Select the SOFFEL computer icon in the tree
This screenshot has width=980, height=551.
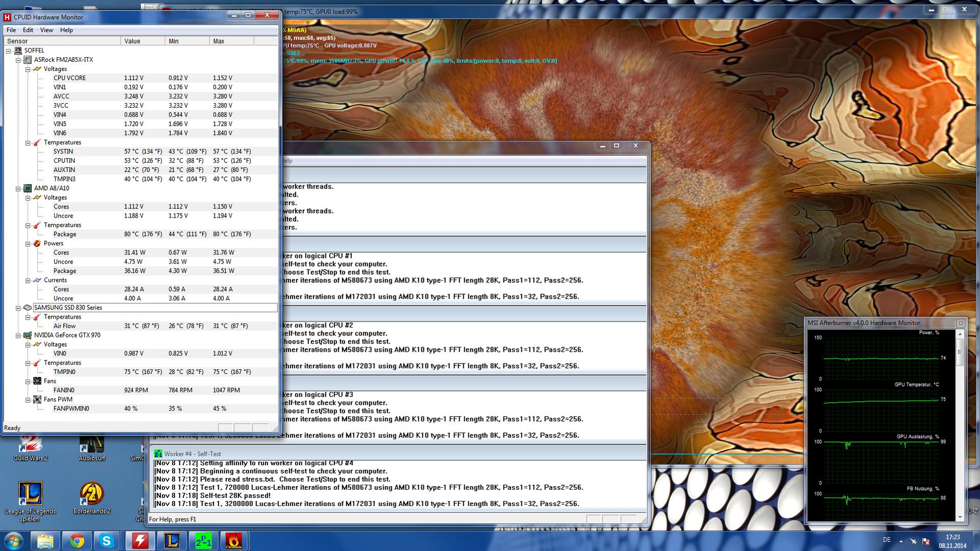[18, 51]
